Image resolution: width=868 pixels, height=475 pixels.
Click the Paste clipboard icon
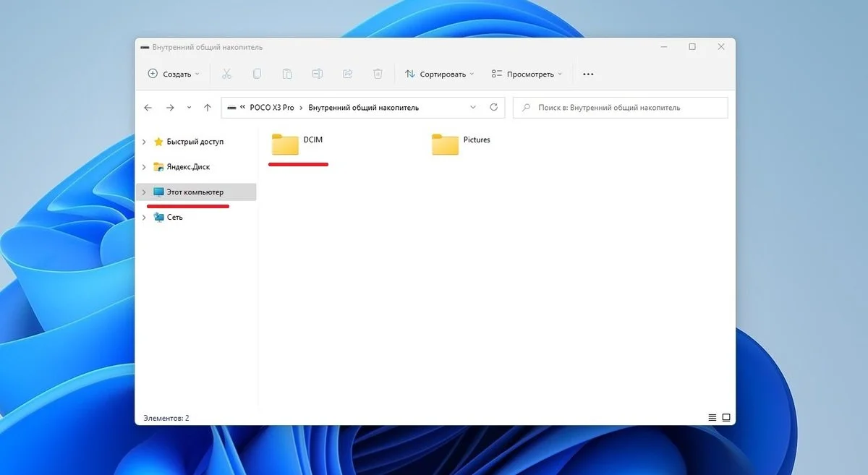tap(287, 74)
